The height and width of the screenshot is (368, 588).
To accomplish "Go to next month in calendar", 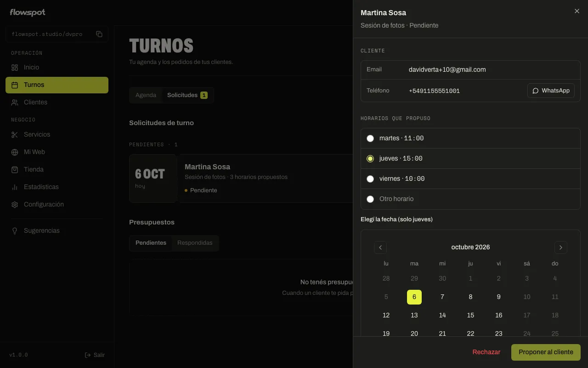I will click(x=561, y=247).
